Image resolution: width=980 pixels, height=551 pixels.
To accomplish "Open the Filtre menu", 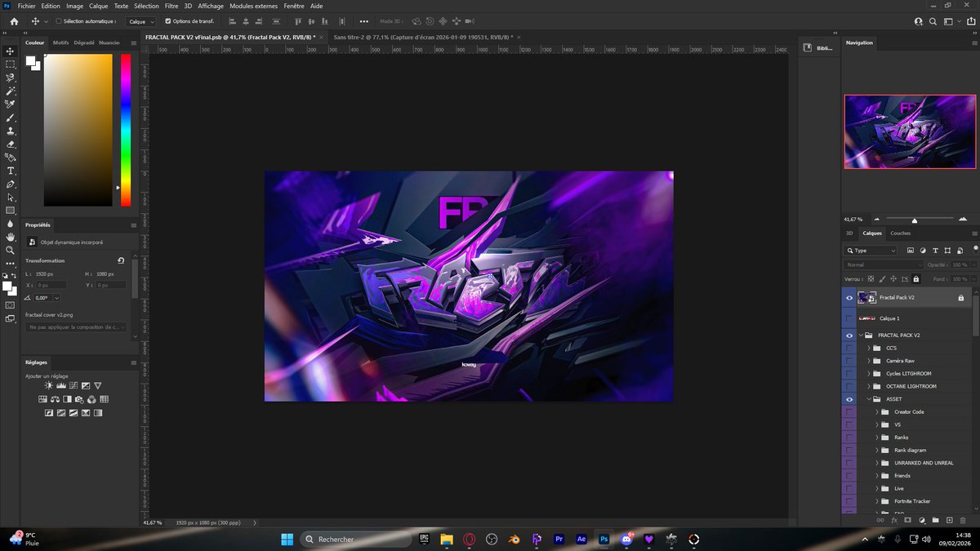I will coord(171,6).
